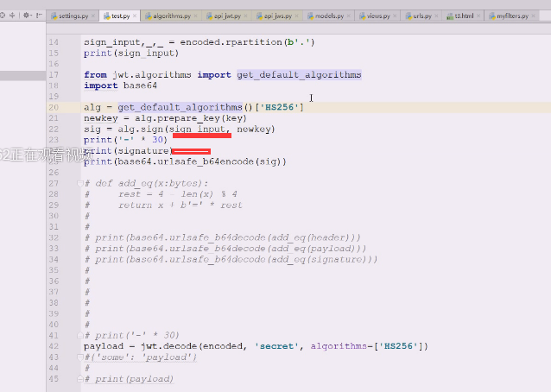Click newkey argument in alg.sign call

click(253, 129)
